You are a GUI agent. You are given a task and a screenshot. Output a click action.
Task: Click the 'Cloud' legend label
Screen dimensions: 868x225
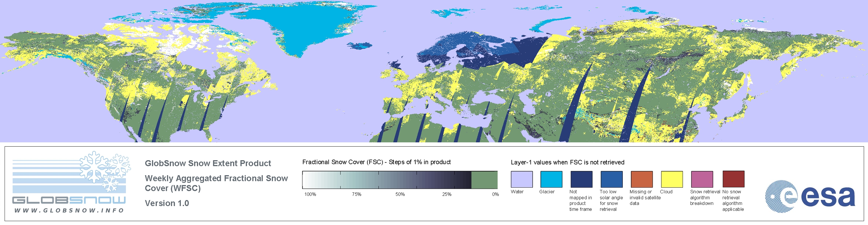coord(666,192)
